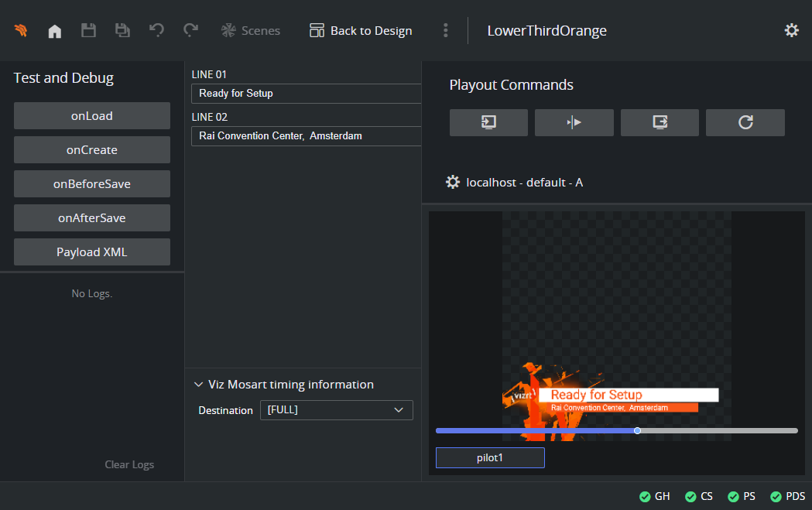Click the undo arrow icon
Image resolution: width=812 pixels, height=510 pixels.
point(156,31)
